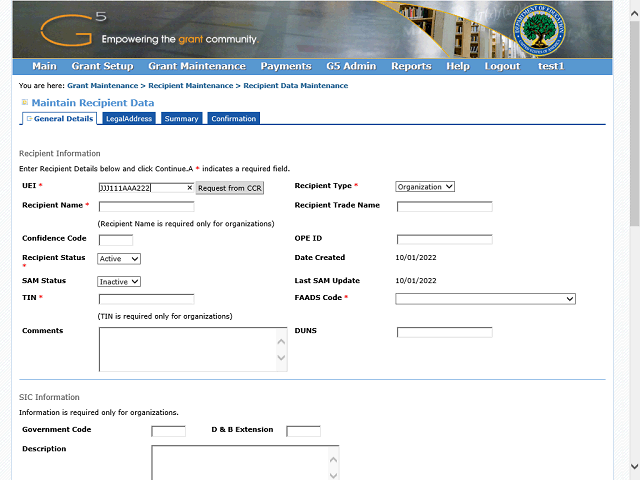Image resolution: width=640 pixels, height=480 pixels.
Task: Follow the Recipient Data Maintenance breadcrumb link
Action: (x=296, y=86)
